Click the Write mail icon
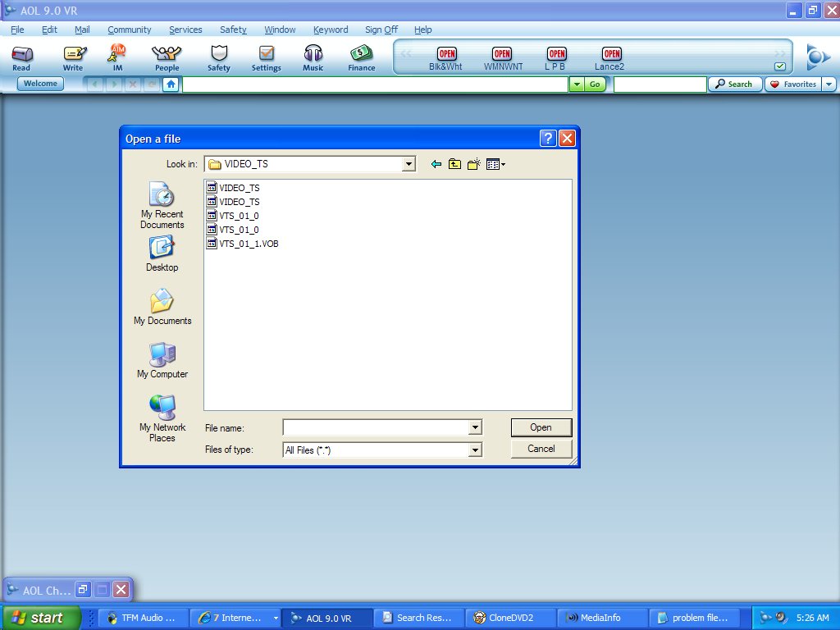Screen dimensions: 840x630 [x=74, y=58]
